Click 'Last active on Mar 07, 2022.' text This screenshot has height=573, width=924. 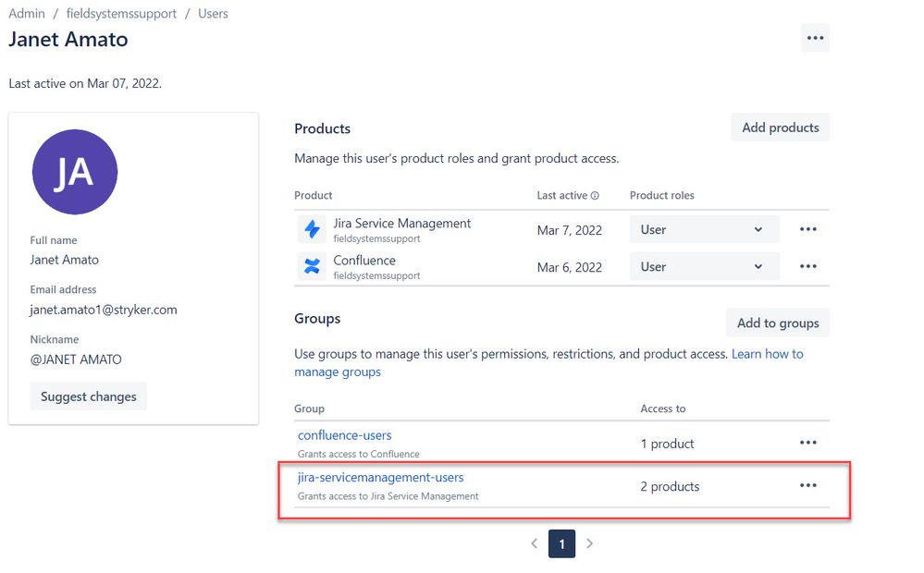click(85, 83)
